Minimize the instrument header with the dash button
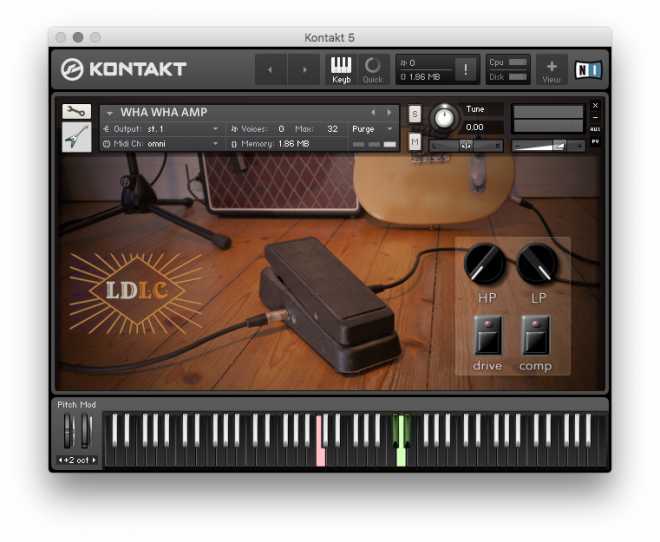 pos(596,117)
